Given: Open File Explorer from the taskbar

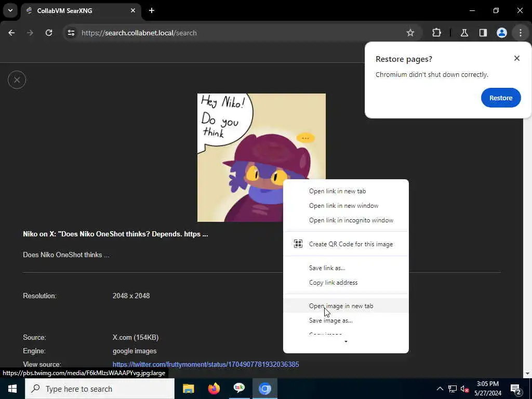Looking at the screenshot, I should (x=188, y=389).
